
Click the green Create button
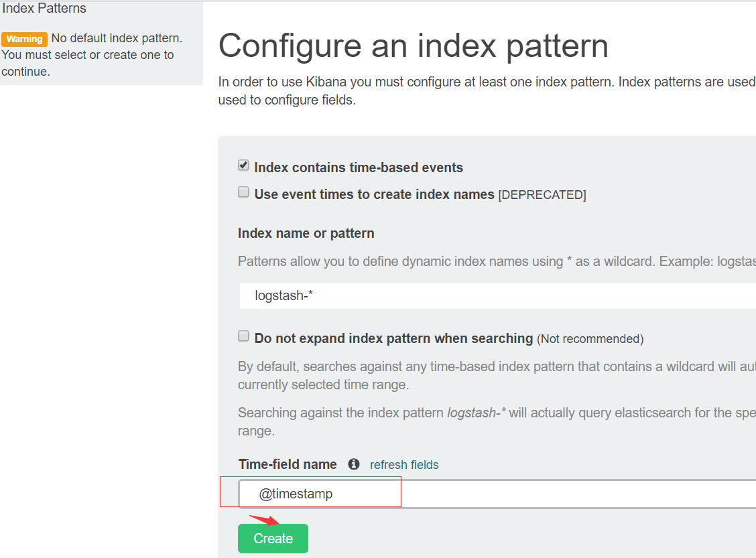[273, 539]
